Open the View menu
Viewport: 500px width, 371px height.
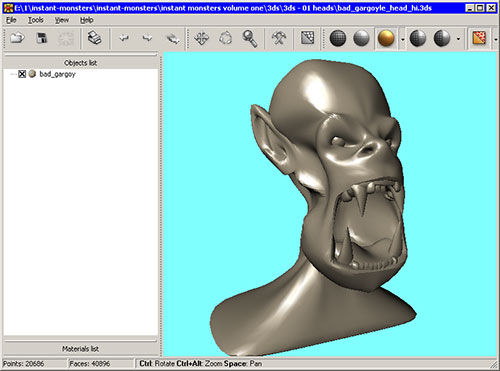tap(62, 20)
